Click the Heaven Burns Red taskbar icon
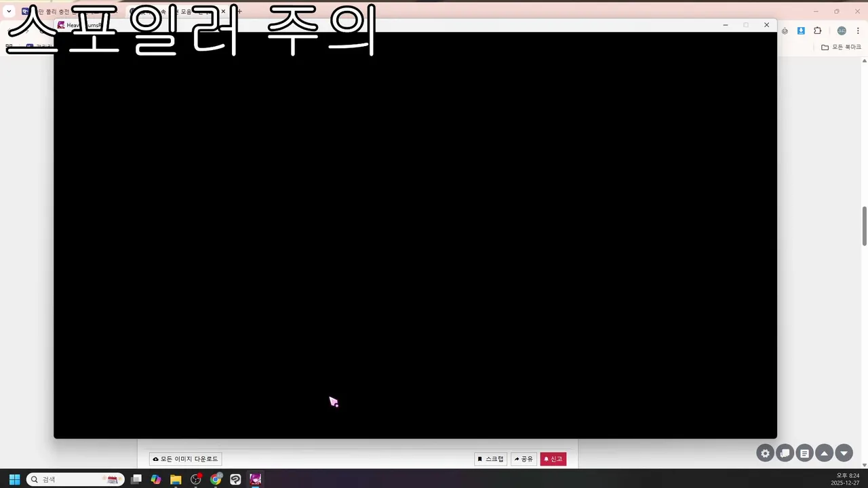Image resolution: width=868 pixels, height=488 pixels. (256, 479)
